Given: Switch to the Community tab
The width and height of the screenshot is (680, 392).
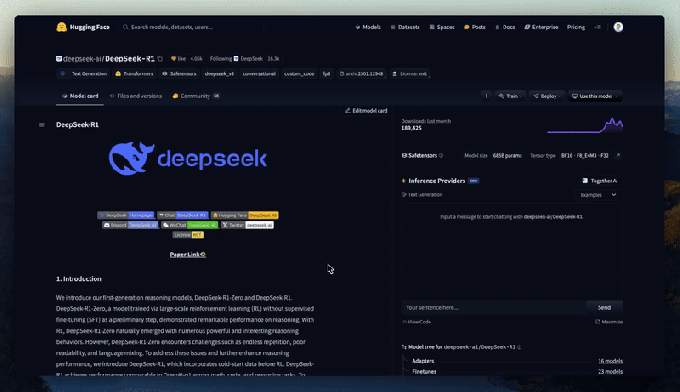Looking at the screenshot, I should pyautogui.click(x=196, y=96).
